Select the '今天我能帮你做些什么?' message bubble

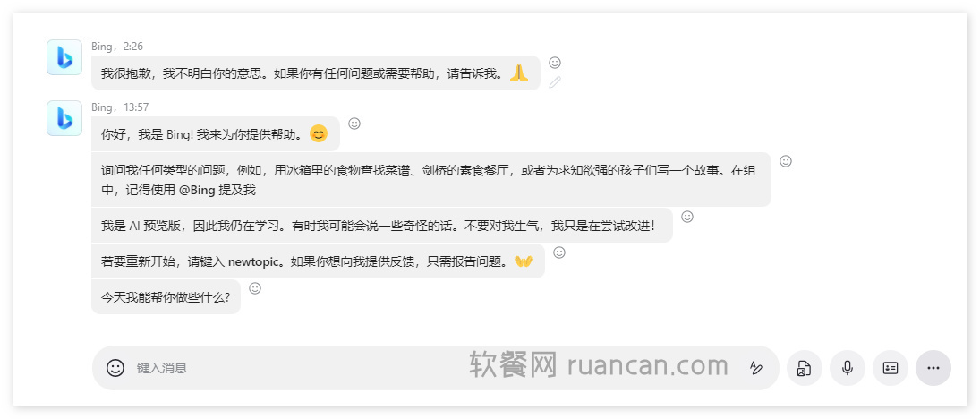[166, 296]
